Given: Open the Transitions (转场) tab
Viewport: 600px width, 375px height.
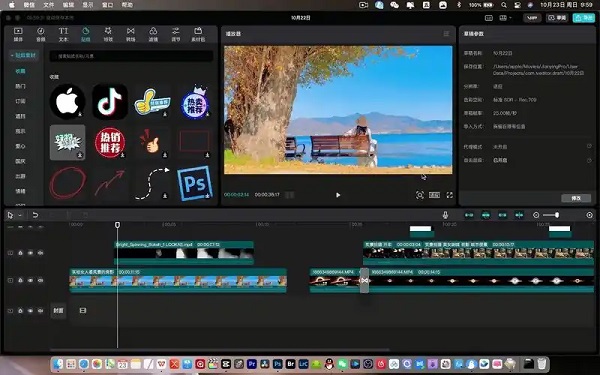Looking at the screenshot, I should [130, 34].
